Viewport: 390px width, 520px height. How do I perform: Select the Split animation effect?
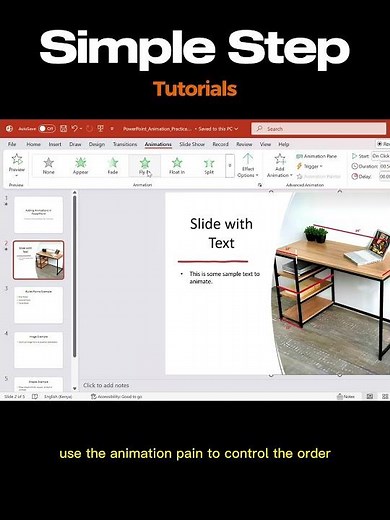coord(209,166)
